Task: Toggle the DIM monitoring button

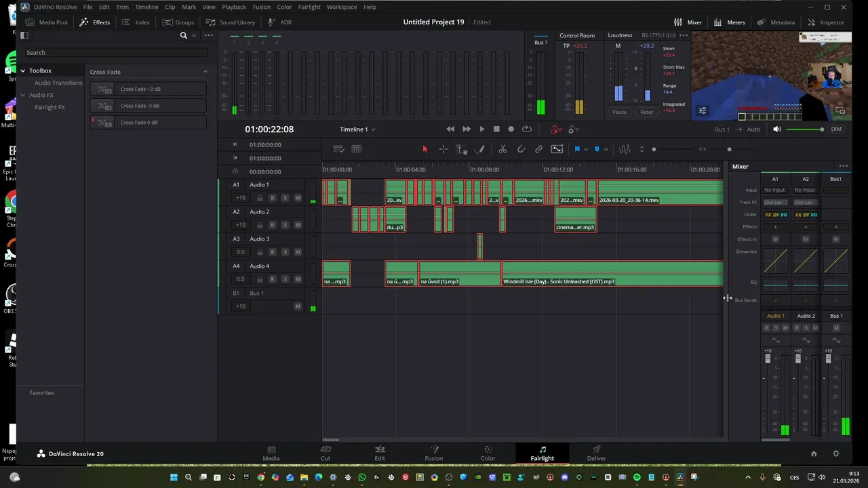Action: coord(836,129)
